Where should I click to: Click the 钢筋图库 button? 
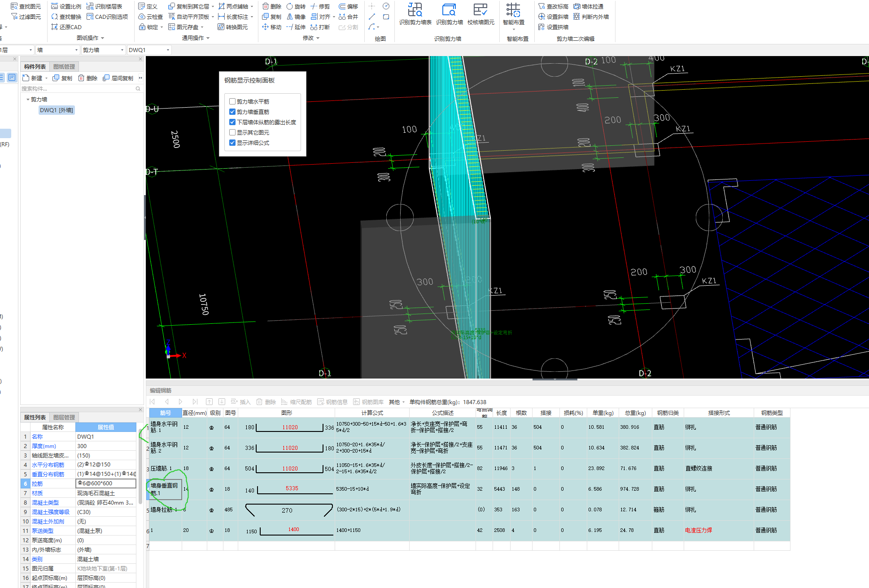368,402
